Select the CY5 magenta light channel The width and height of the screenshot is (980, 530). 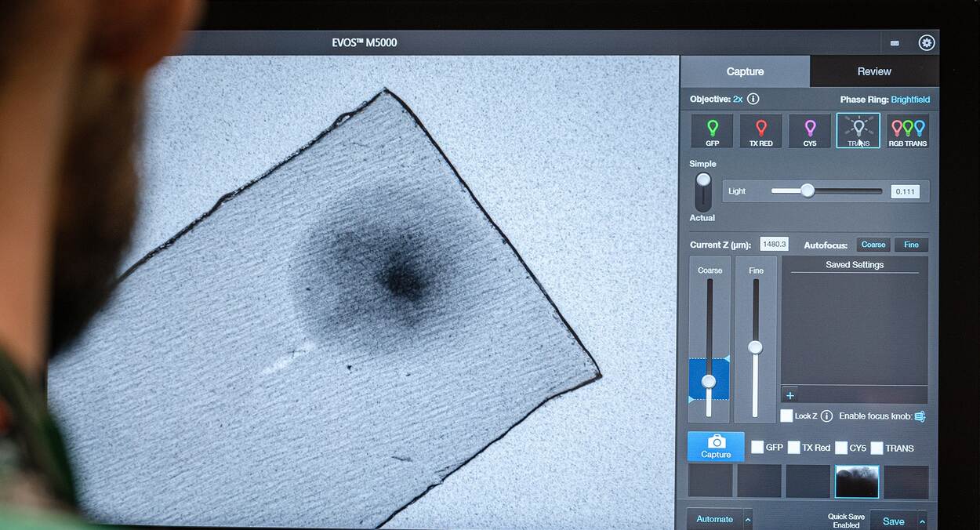coord(810,131)
